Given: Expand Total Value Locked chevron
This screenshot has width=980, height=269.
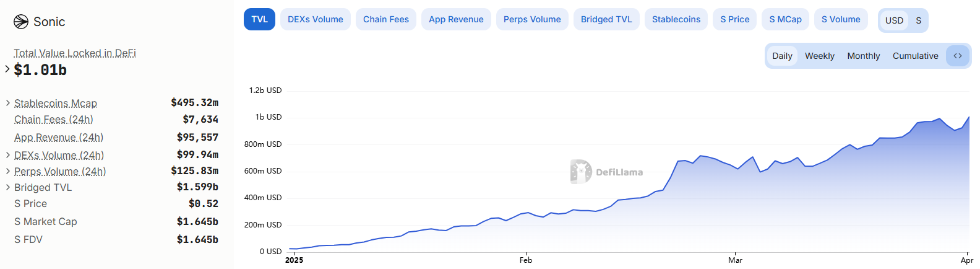Looking at the screenshot, I should 7,69.
